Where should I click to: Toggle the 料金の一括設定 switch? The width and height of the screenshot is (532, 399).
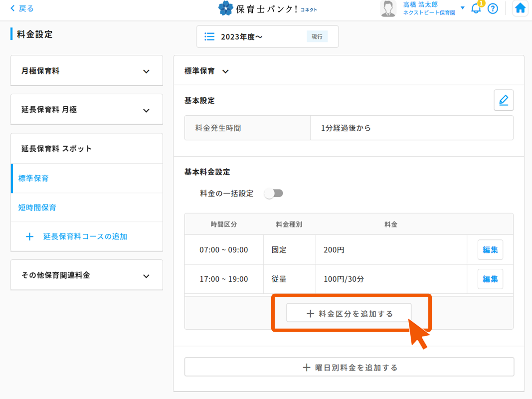click(274, 194)
